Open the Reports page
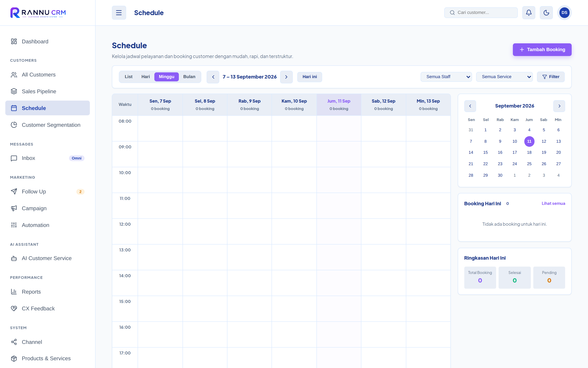Image resolution: width=588 pixels, height=368 pixels. 48,292
